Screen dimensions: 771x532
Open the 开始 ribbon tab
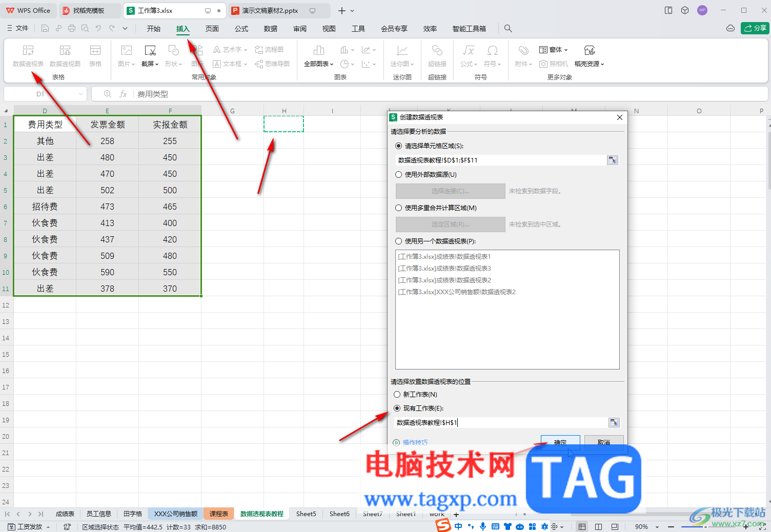pyautogui.click(x=153, y=29)
